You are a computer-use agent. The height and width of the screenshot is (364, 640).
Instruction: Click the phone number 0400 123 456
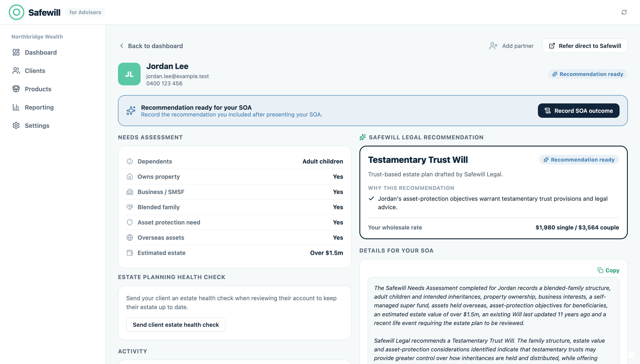(x=164, y=83)
